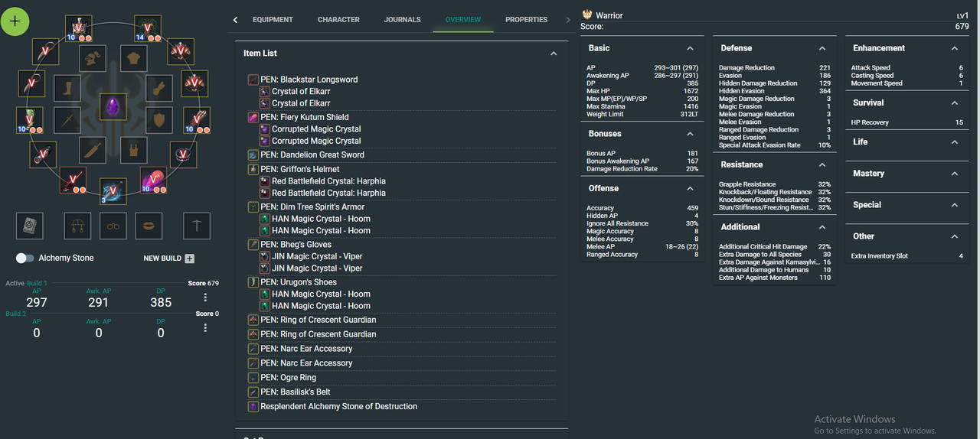Collapse the Enhancement panel

(955, 48)
